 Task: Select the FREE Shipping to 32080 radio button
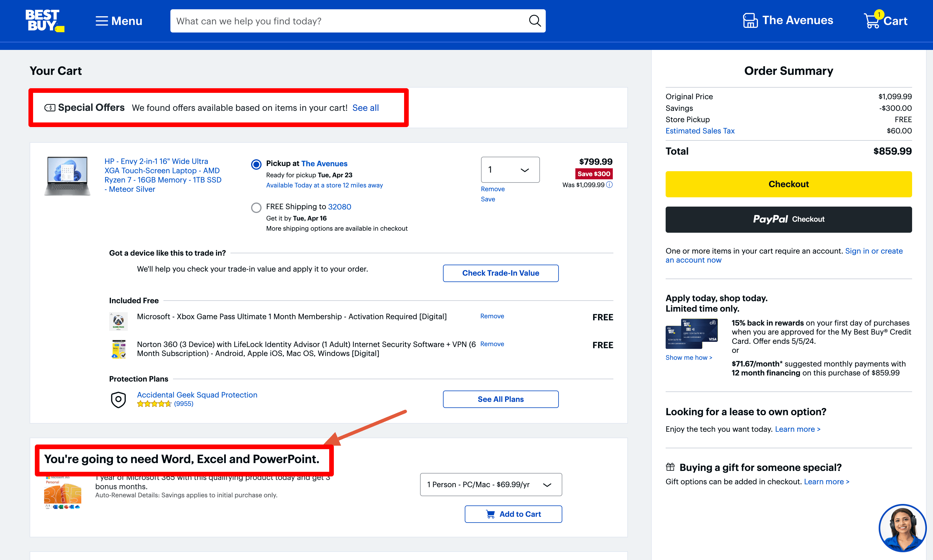click(x=256, y=207)
